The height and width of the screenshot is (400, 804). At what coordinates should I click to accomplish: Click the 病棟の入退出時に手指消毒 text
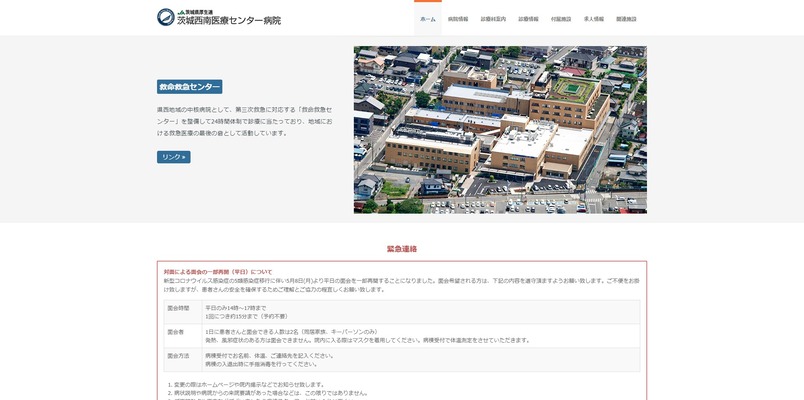pos(262,364)
